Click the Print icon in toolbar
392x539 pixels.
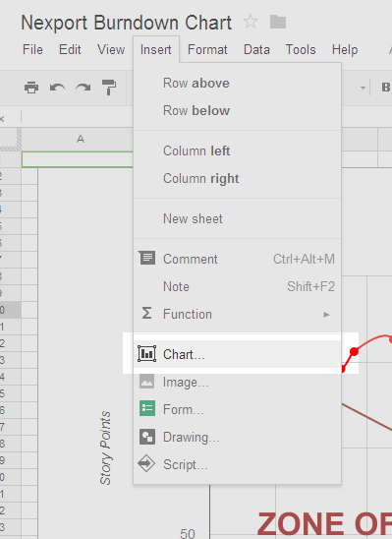31,88
